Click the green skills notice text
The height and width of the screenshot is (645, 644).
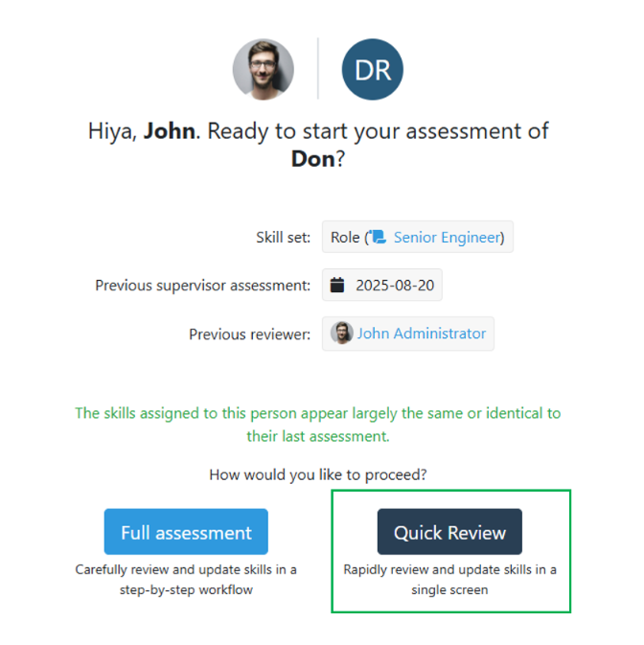click(318, 425)
